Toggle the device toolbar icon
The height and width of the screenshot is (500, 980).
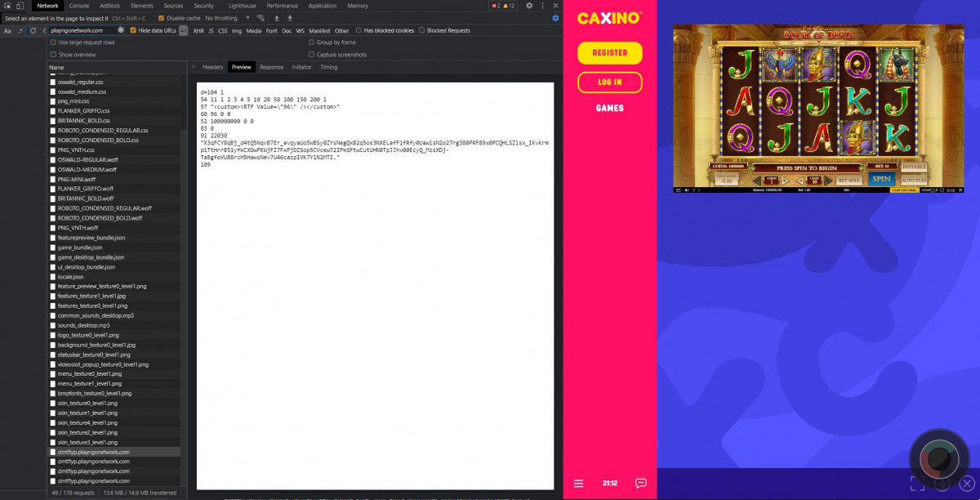tap(20, 6)
